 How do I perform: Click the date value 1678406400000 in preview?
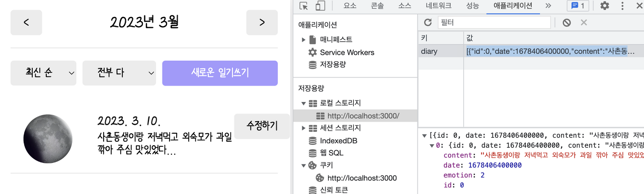click(x=495, y=165)
